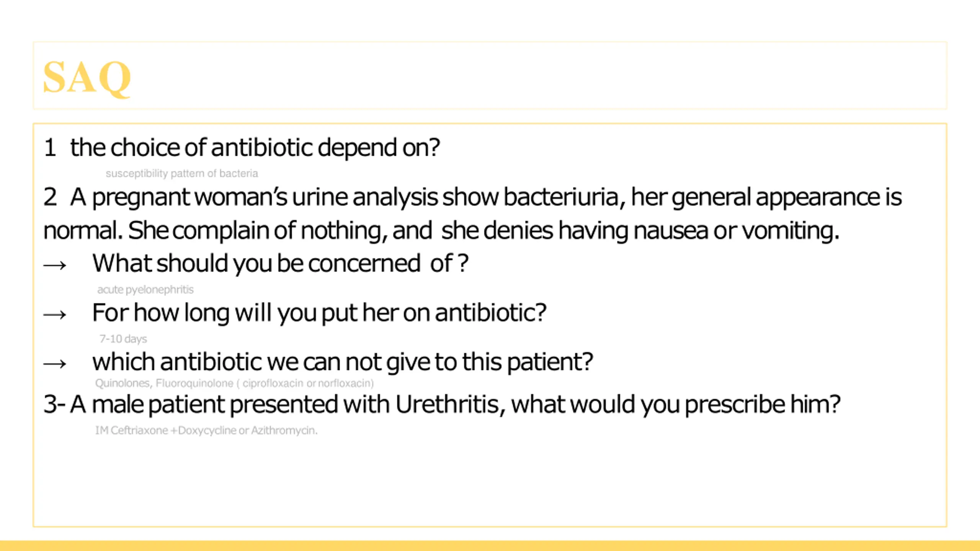Click the yellow bar at slide bottom

[x=490, y=546]
